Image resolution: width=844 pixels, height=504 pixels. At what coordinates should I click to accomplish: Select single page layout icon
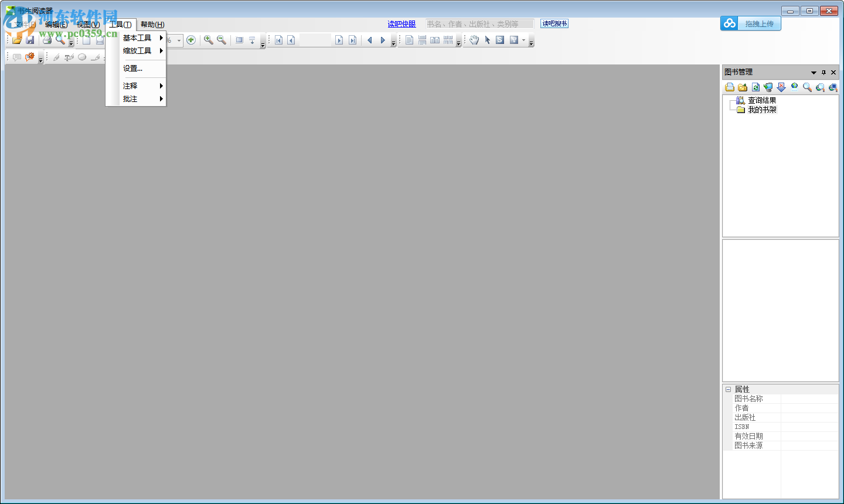(x=409, y=40)
